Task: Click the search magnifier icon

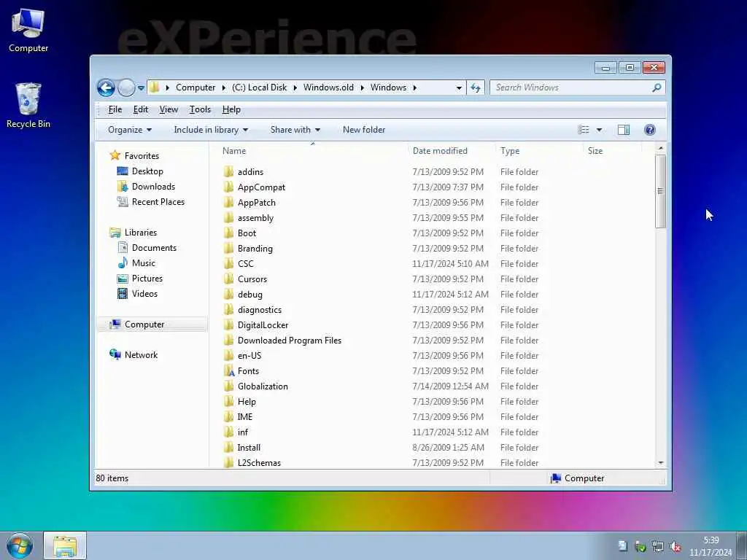Action: 657,87
